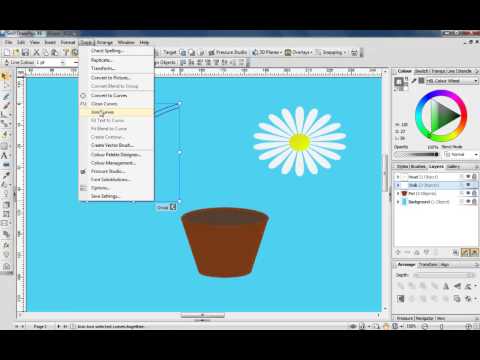Click the Zoom Out icon in status bar

pyautogui.click(x=425, y=326)
